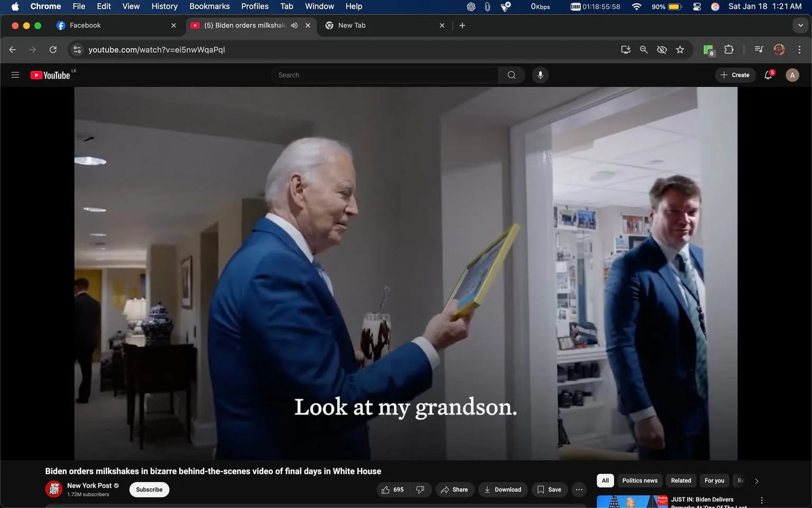Open the three-dot options under the video

(x=578, y=489)
